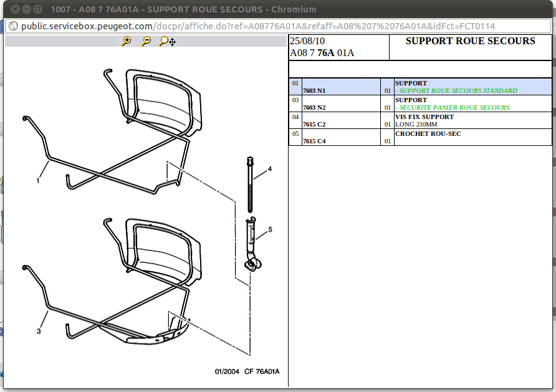
Task: Click the reference A08 7 76A 01A
Action: pos(322,53)
